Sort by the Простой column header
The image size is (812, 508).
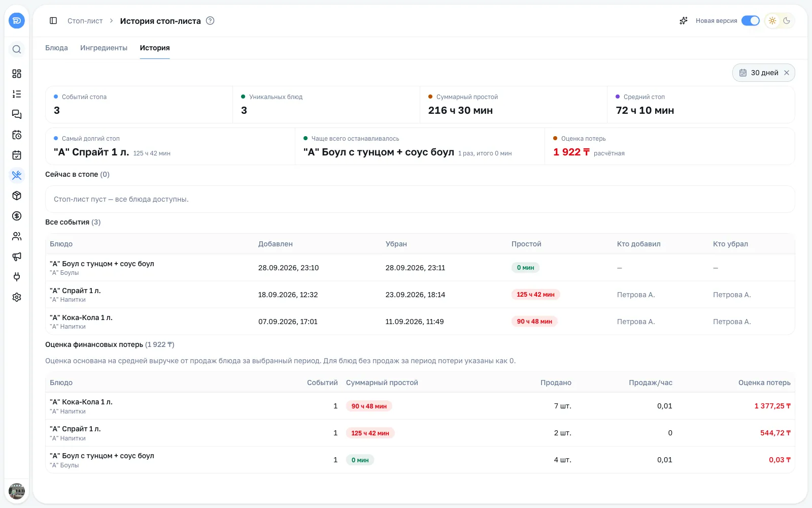point(526,244)
